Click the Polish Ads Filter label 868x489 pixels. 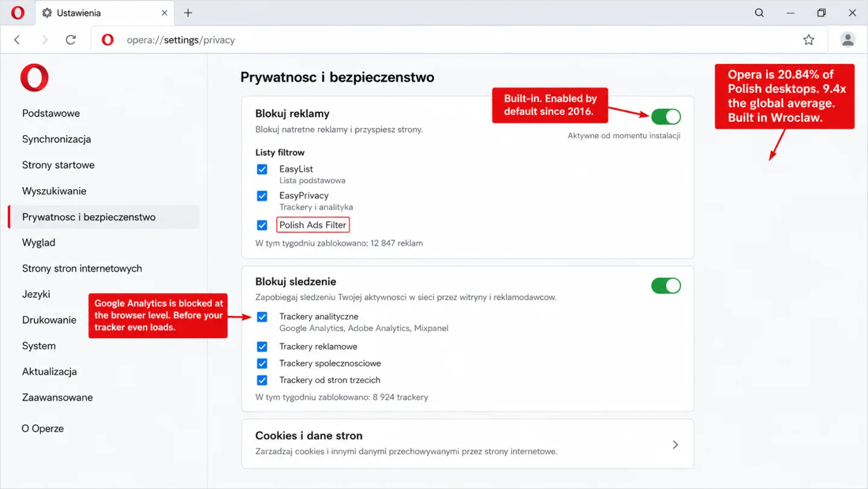click(x=313, y=225)
